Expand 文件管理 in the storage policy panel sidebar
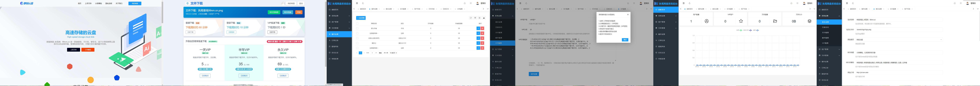 (x=339, y=28)
